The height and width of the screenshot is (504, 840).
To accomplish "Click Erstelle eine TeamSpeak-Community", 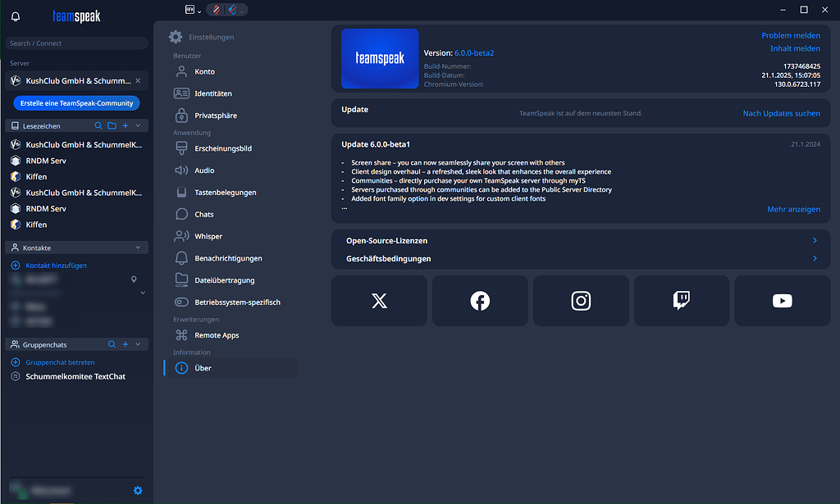I will 75,103.
